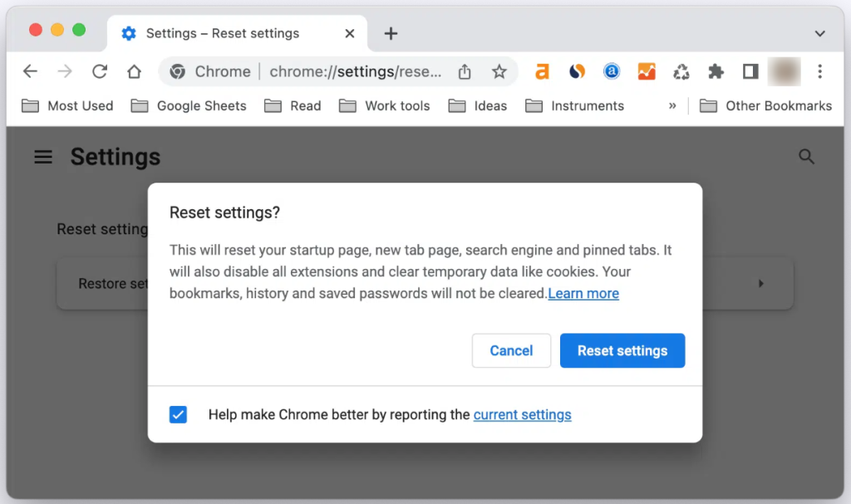Click the share icon in the address bar

click(x=465, y=71)
